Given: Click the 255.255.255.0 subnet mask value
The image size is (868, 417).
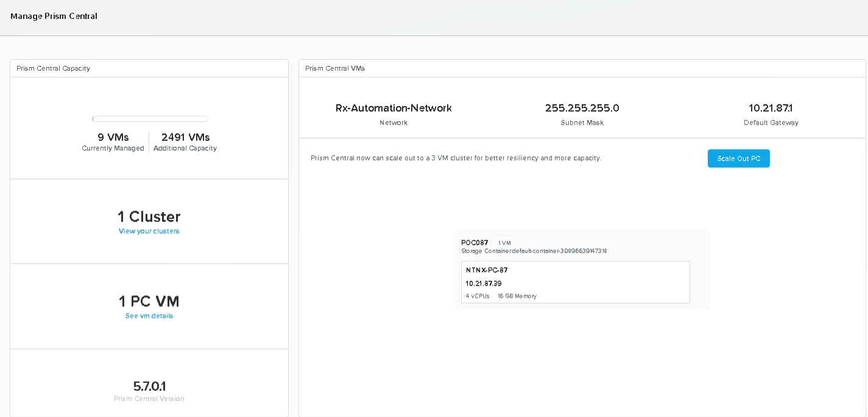Looking at the screenshot, I should pyautogui.click(x=582, y=108).
